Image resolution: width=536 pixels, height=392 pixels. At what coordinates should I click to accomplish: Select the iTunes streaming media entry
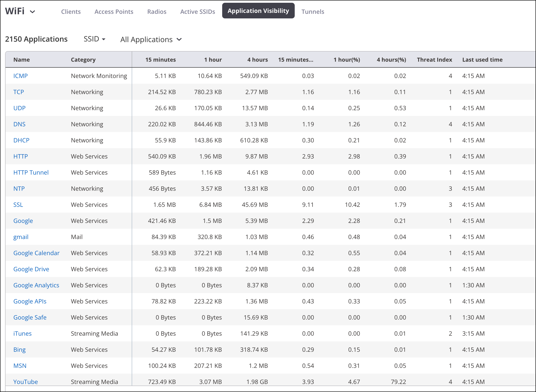coord(22,333)
